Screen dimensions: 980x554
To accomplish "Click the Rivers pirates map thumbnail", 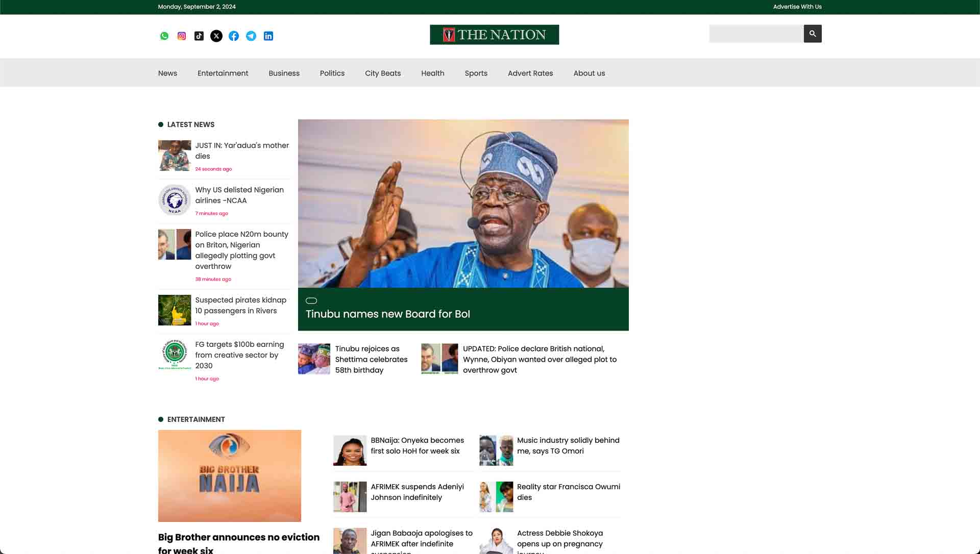I will coord(175,310).
